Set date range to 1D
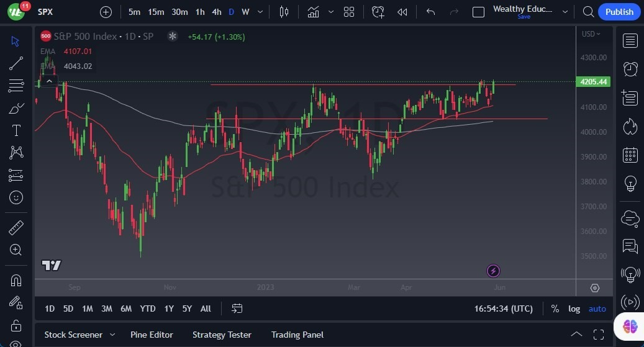644x347 pixels. point(50,309)
